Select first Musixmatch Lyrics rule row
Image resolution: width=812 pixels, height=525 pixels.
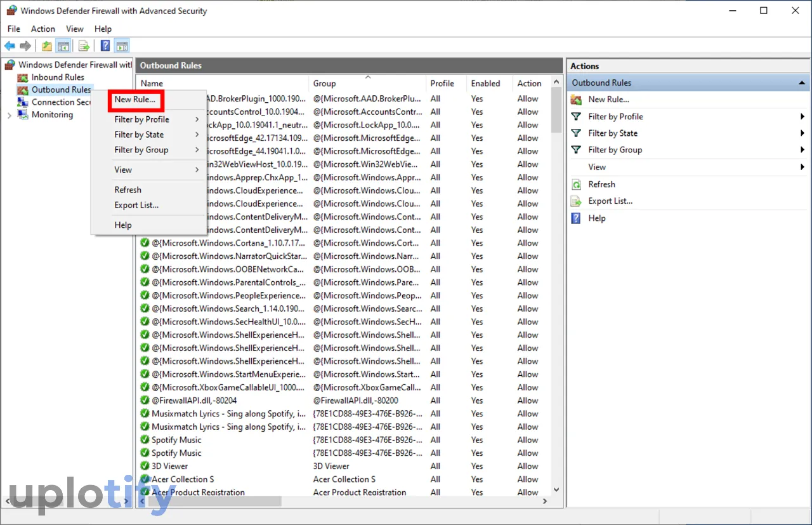point(343,414)
